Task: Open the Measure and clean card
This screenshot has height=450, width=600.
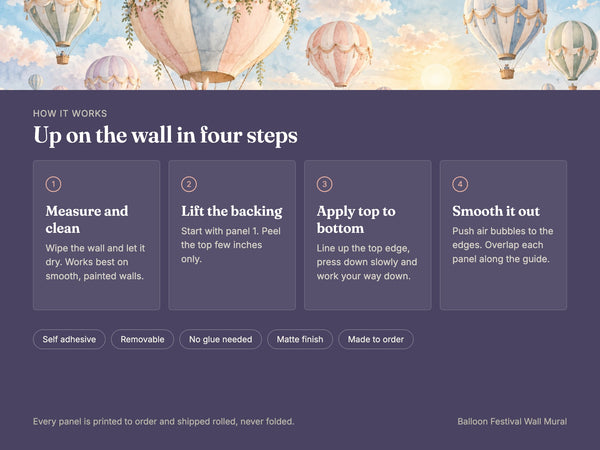Action: [96, 235]
